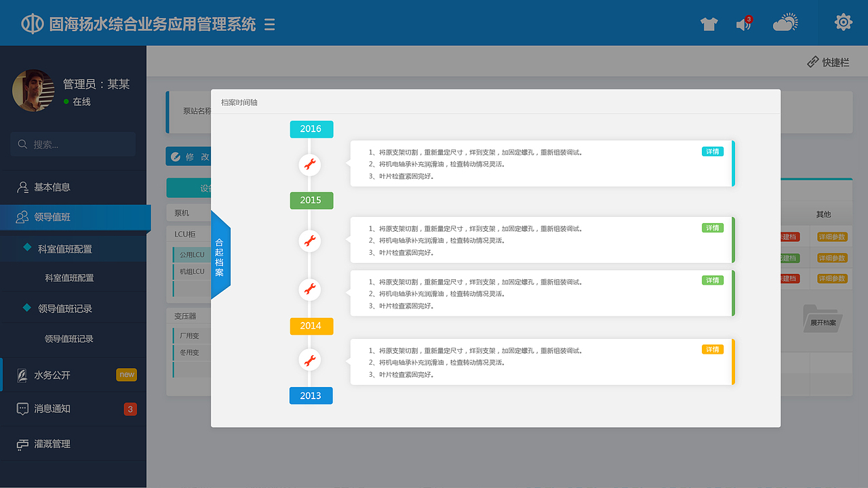Open the speaker notifications icon with badge

[x=744, y=24]
